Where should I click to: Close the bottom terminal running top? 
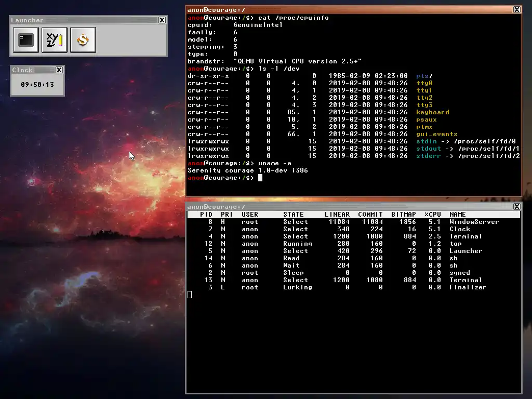[517, 207]
